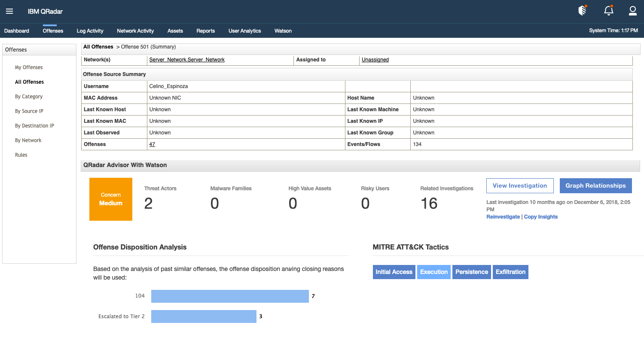Open the Watson tab
The width and height of the screenshot is (644, 362).
coord(283,31)
